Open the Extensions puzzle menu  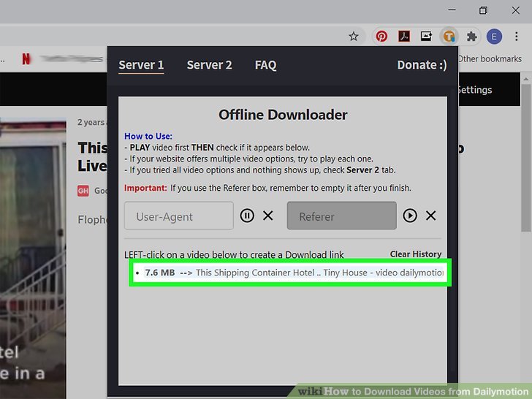471,37
